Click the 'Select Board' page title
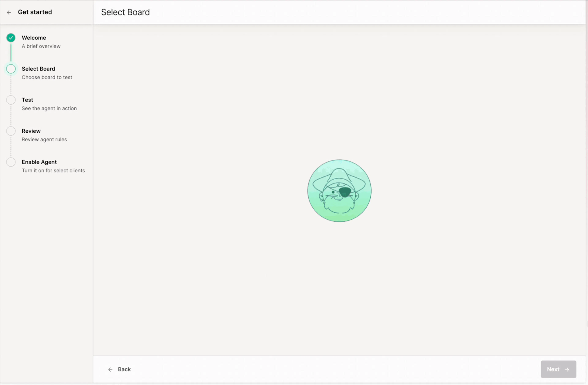 click(x=125, y=12)
